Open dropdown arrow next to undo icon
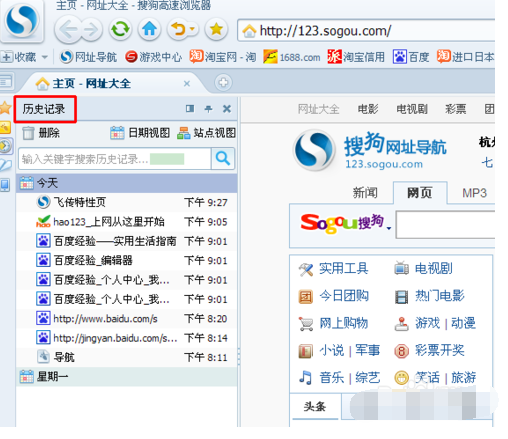 click(193, 29)
